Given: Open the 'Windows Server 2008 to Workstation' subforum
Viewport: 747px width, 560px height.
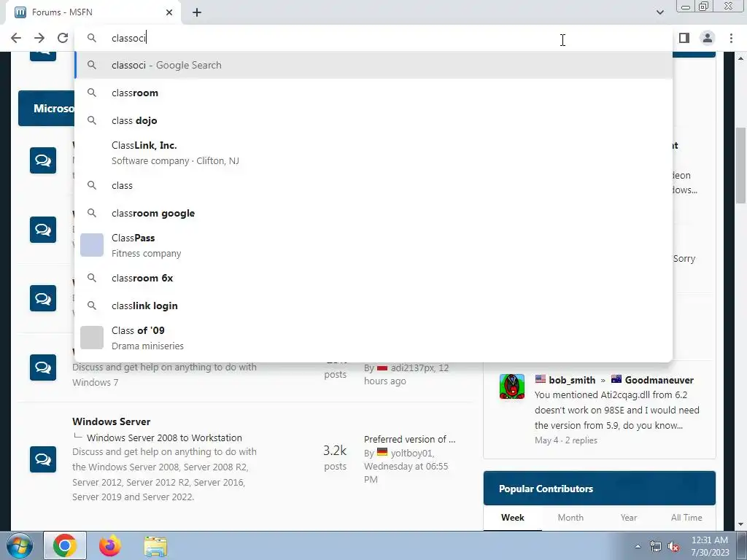Looking at the screenshot, I should pos(164,437).
